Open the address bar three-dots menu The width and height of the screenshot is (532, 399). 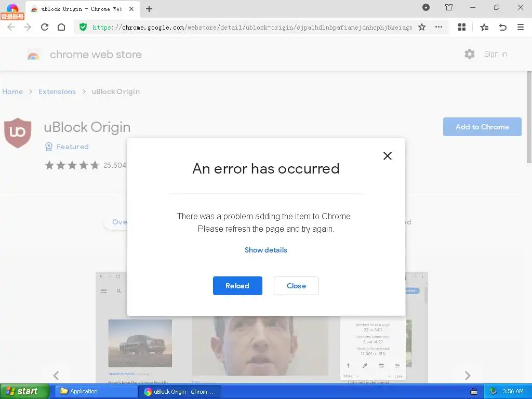[438, 27]
